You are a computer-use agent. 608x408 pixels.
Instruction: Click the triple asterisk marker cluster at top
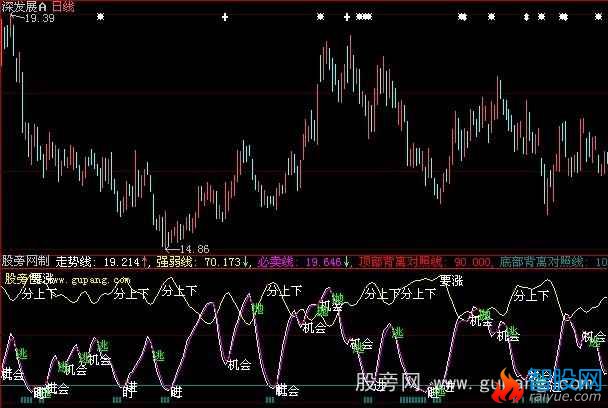pos(364,17)
